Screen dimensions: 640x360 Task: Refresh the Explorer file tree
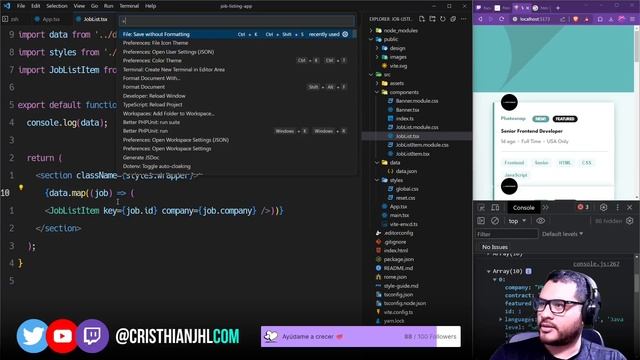(x=443, y=19)
